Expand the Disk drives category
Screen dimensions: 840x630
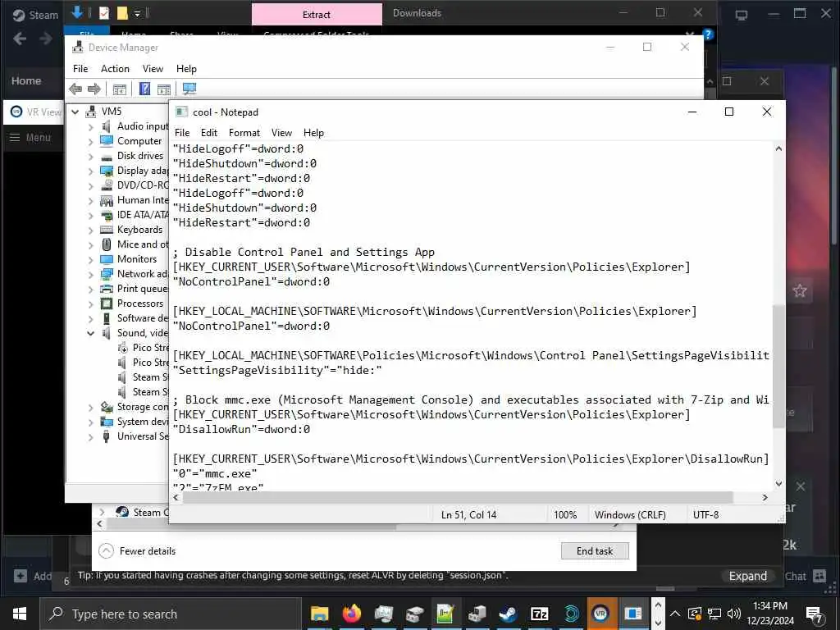(90, 157)
